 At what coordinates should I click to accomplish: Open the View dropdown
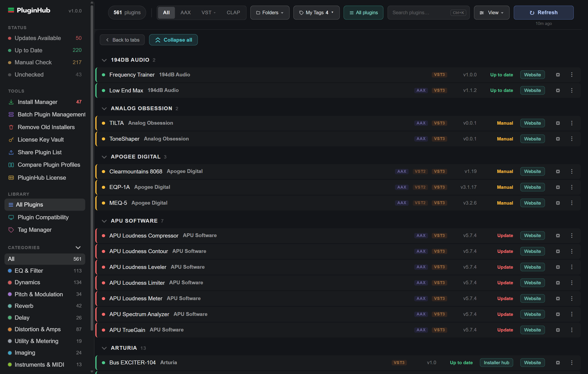coord(492,13)
